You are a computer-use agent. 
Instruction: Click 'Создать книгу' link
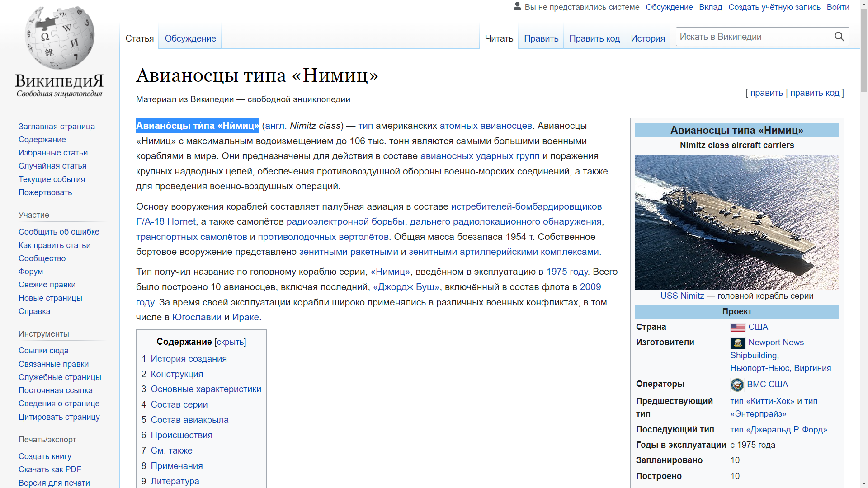point(45,456)
